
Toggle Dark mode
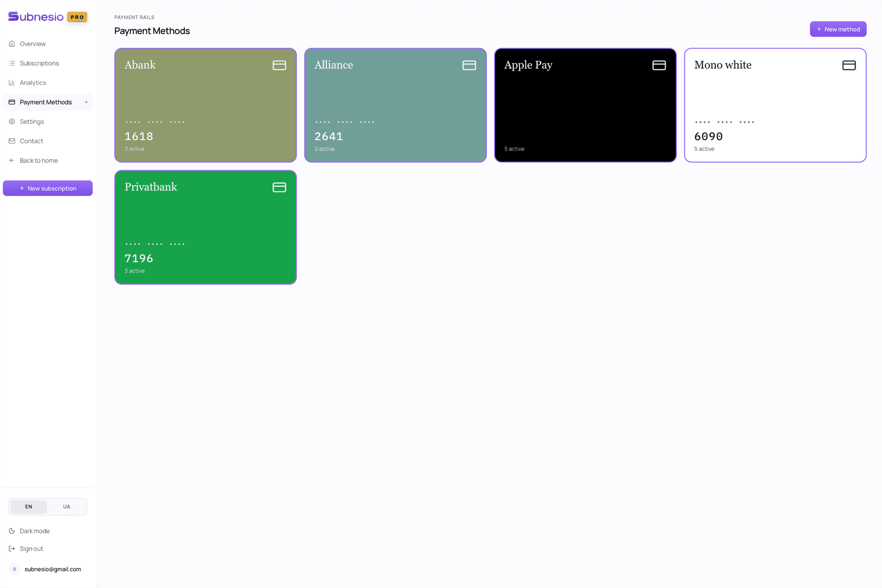(48, 531)
